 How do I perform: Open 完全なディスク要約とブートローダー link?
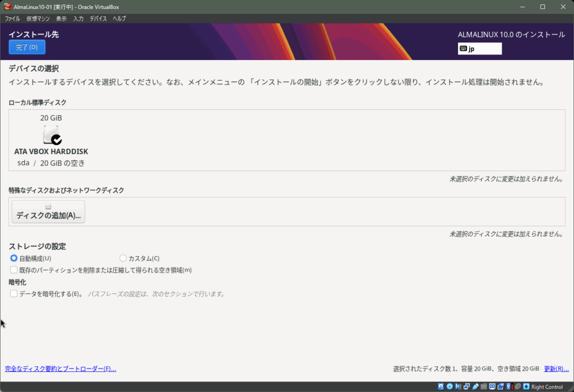[x=61, y=369]
